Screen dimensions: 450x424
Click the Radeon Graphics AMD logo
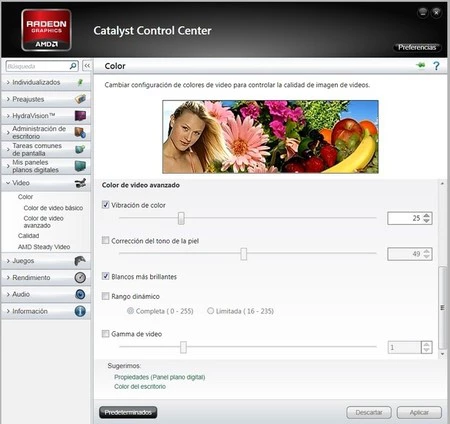tap(46, 30)
